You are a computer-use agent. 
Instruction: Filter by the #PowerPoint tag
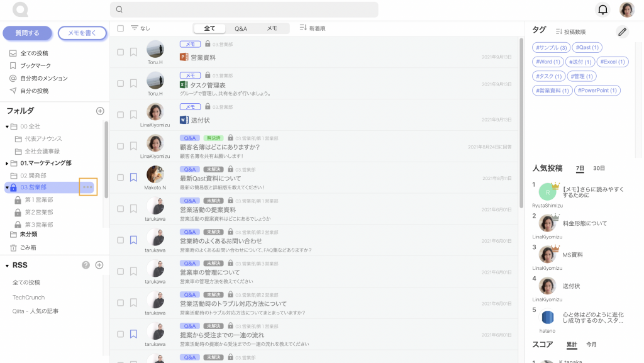597,91
